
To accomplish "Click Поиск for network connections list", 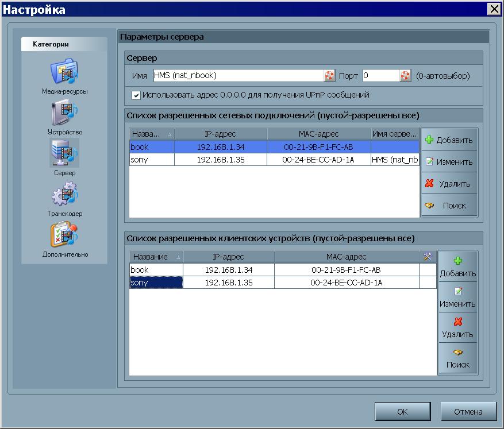I will coord(449,206).
